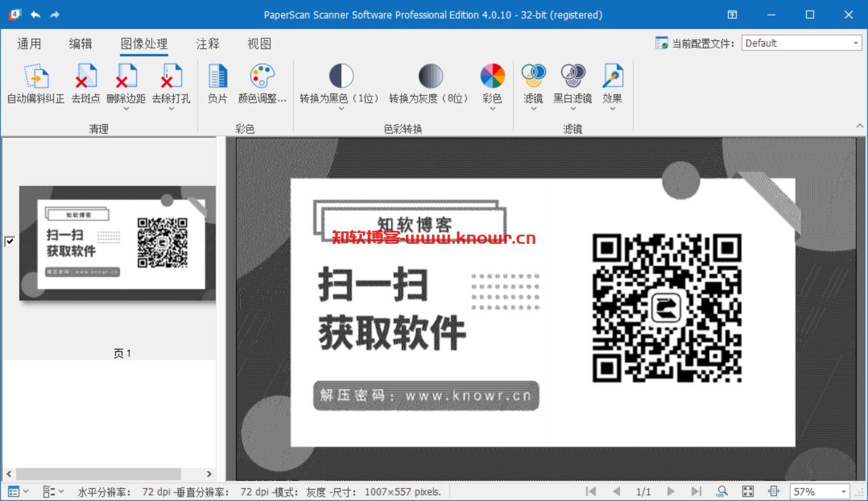Open the thumbnail selection options dropdown

tap(53, 491)
